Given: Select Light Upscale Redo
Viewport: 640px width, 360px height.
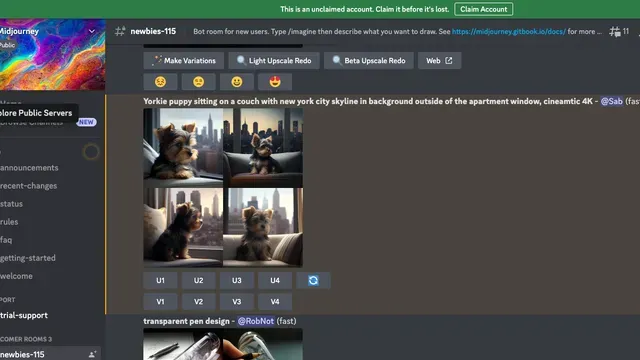Looking at the screenshot, I should 274,60.
